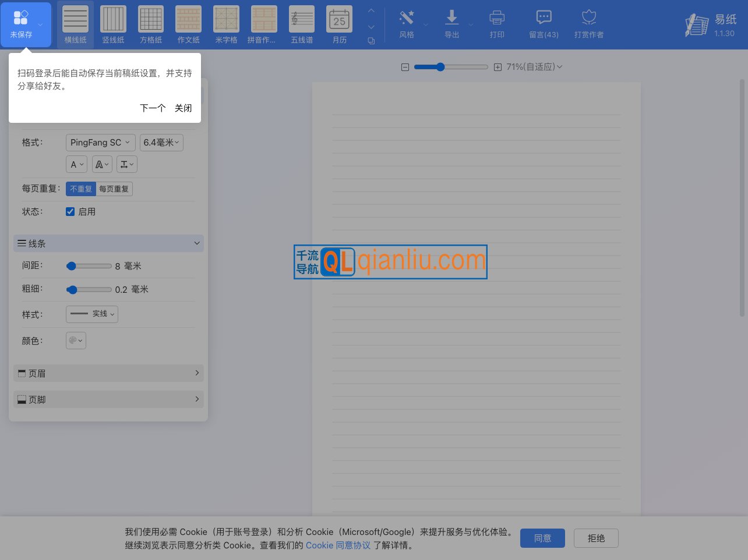Select the 每页重复 repeat-per-page option
The image size is (748, 560).
tap(114, 189)
